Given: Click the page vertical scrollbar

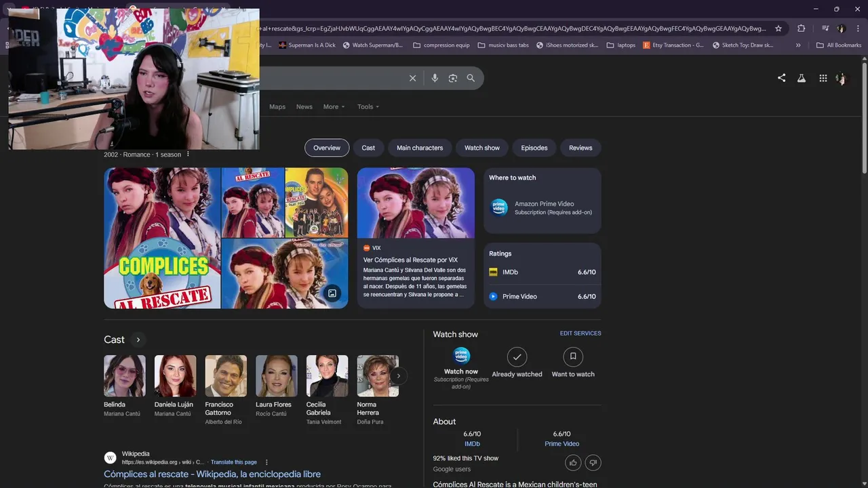Looking at the screenshot, I should click(x=864, y=119).
